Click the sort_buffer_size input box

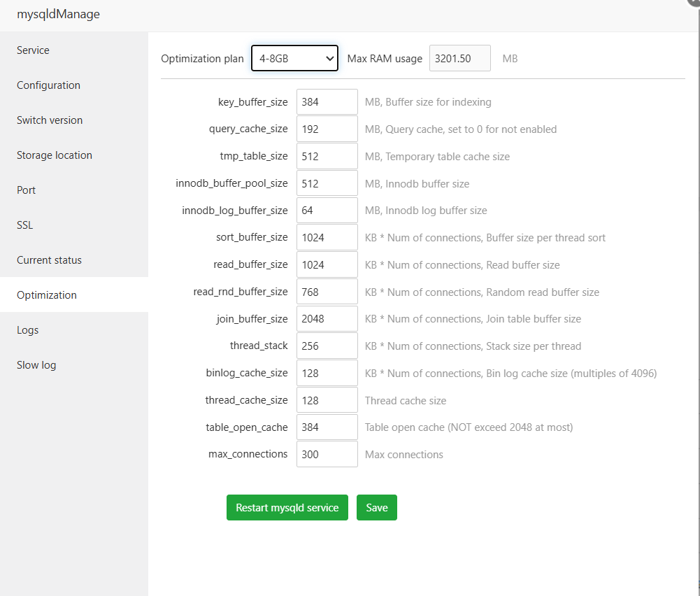coord(327,238)
